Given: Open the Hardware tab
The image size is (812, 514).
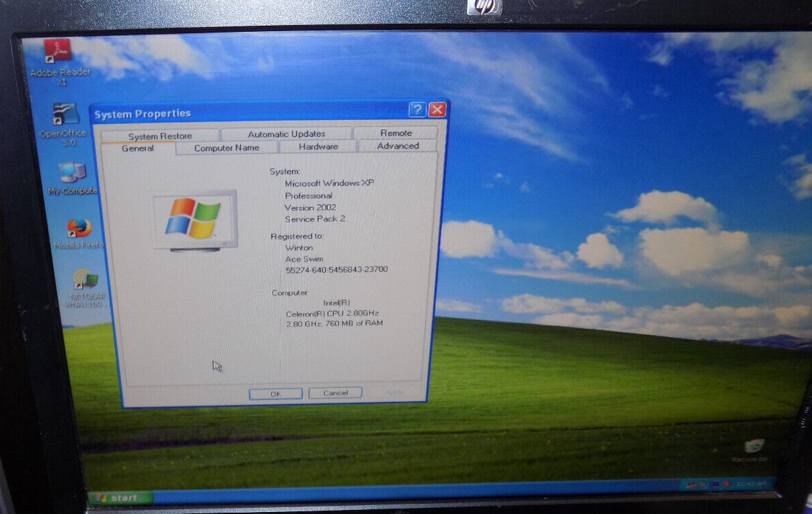Looking at the screenshot, I should 319,146.
